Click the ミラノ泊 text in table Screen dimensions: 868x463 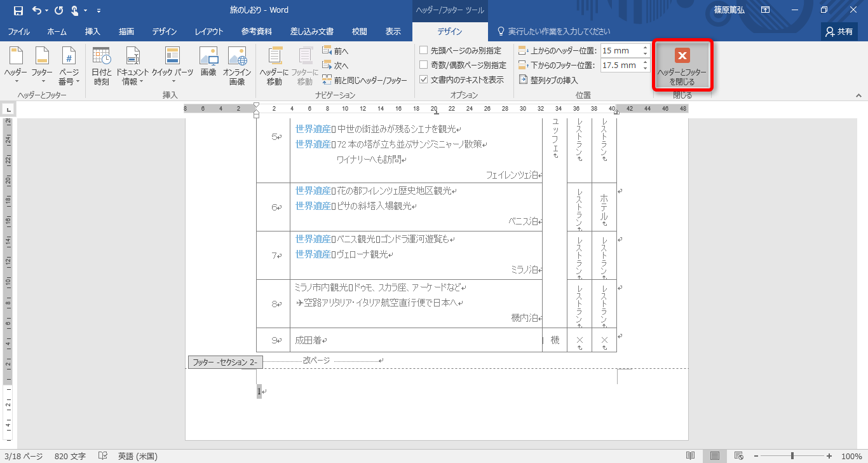point(524,270)
